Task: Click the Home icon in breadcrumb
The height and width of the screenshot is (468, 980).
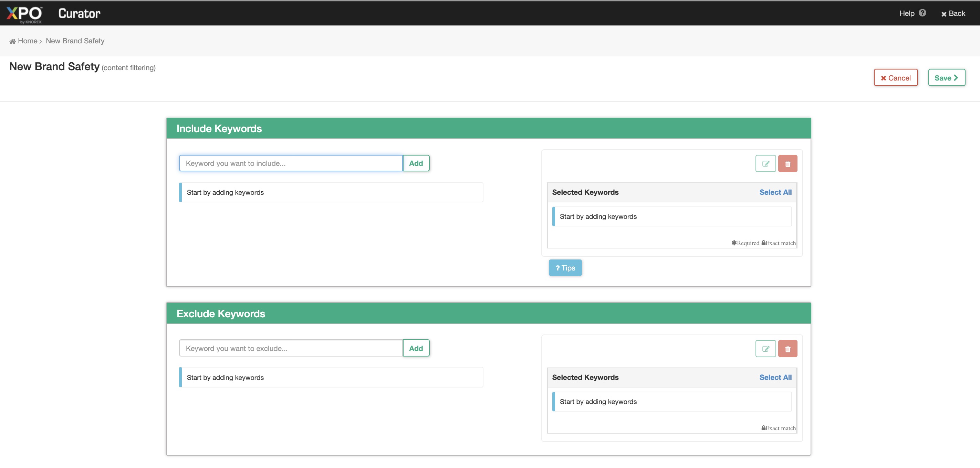Action: tap(12, 41)
